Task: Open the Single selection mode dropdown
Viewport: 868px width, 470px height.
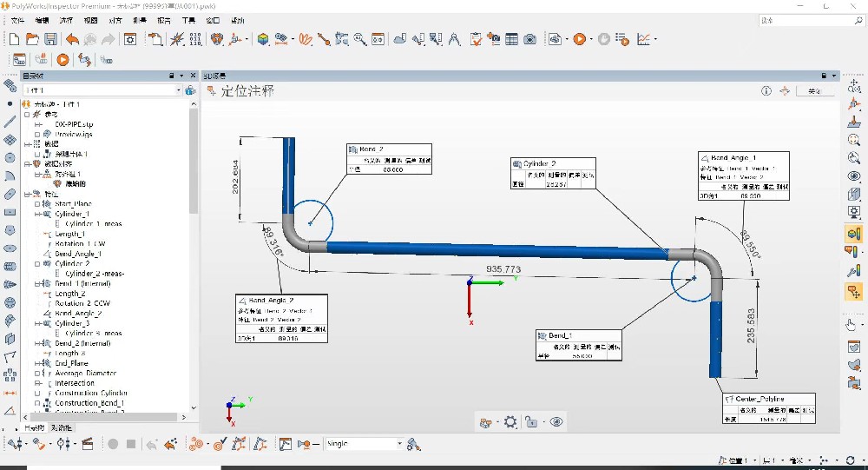Action: coord(400,444)
